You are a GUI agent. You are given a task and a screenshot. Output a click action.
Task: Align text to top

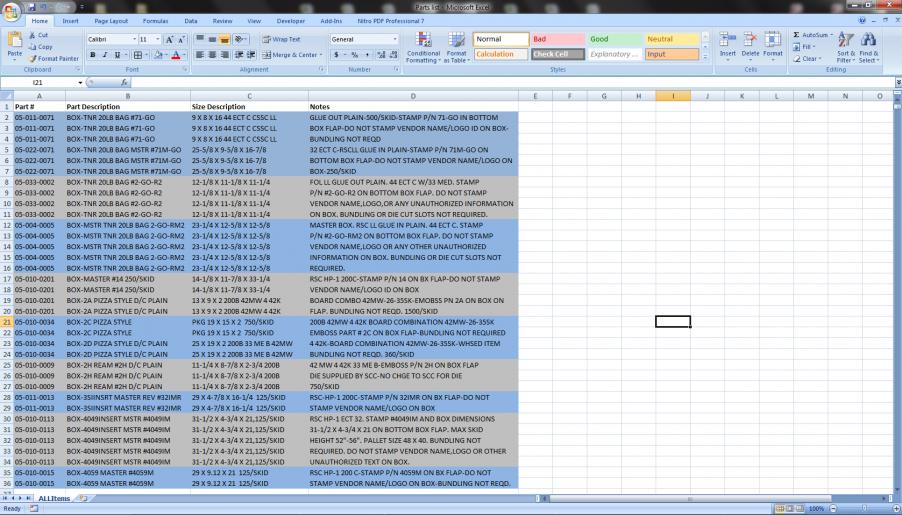pos(200,40)
